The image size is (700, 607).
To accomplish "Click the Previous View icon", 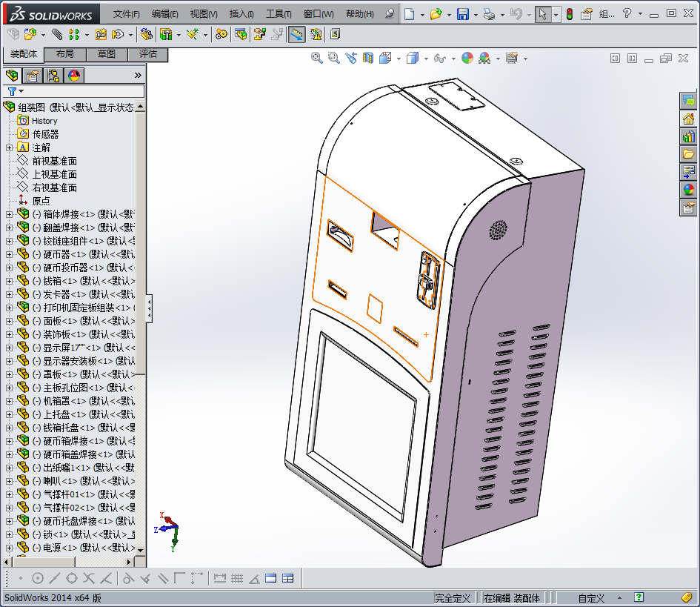I will click(351, 58).
